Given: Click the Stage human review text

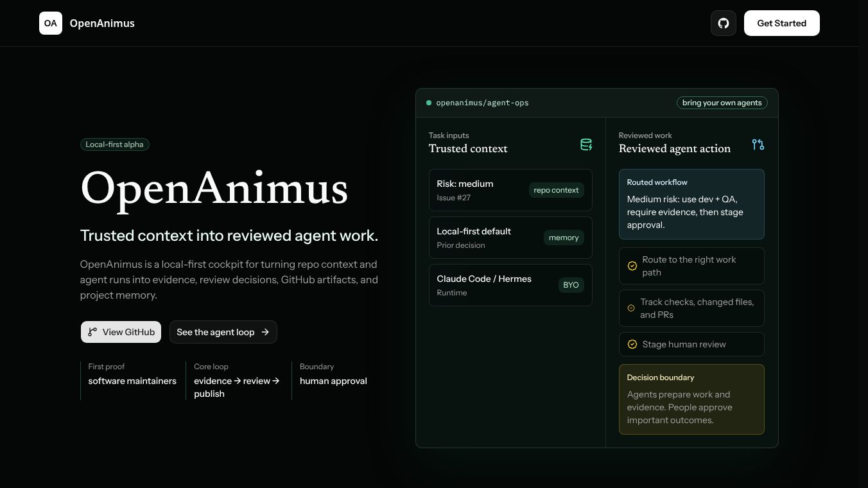Looking at the screenshot, I should pyautogui.click(x=684, y=344).
